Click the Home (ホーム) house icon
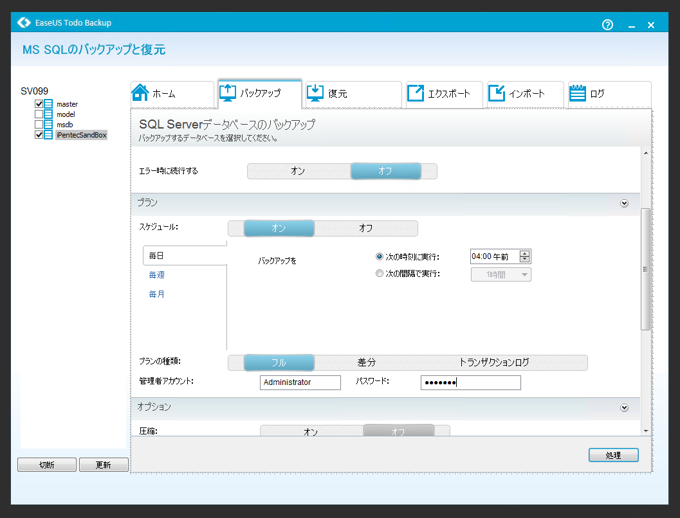 pyautogui.click(x=140, y=92)
